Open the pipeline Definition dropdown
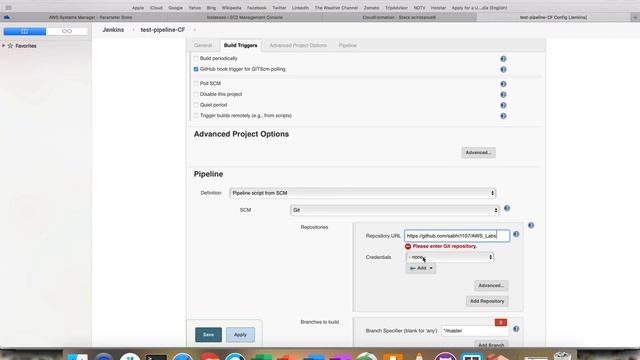640x360 pixels. (x=362, y=193)
